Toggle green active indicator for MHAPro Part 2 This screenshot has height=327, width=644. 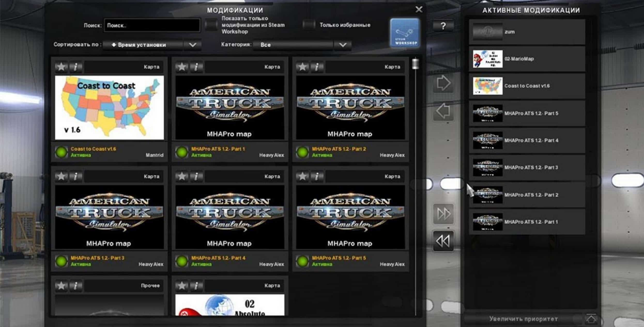(302, 152)
